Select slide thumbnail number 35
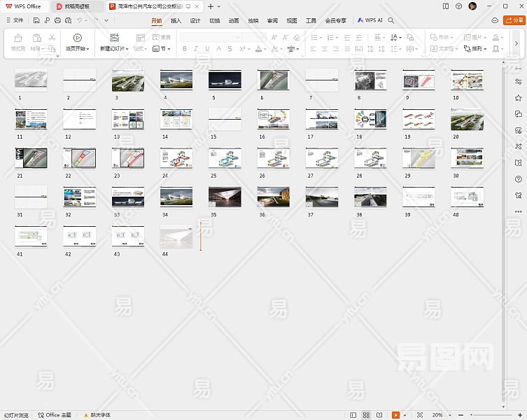 (x=224, y=197)
